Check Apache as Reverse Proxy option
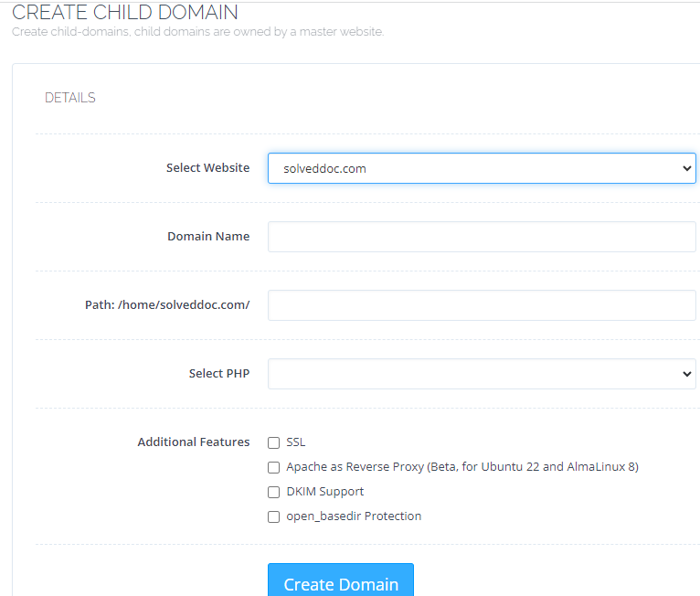 273,467
